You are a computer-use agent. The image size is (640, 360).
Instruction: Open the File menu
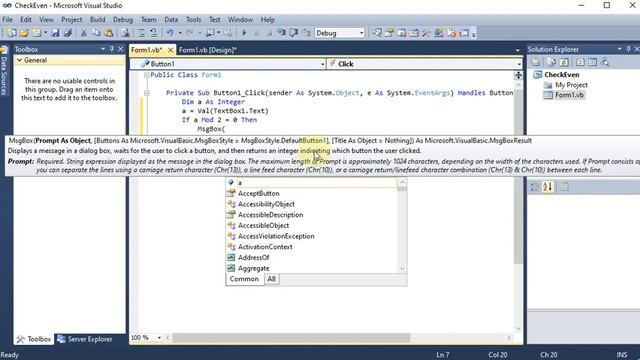pyautogui.click(x=7, y=20)
